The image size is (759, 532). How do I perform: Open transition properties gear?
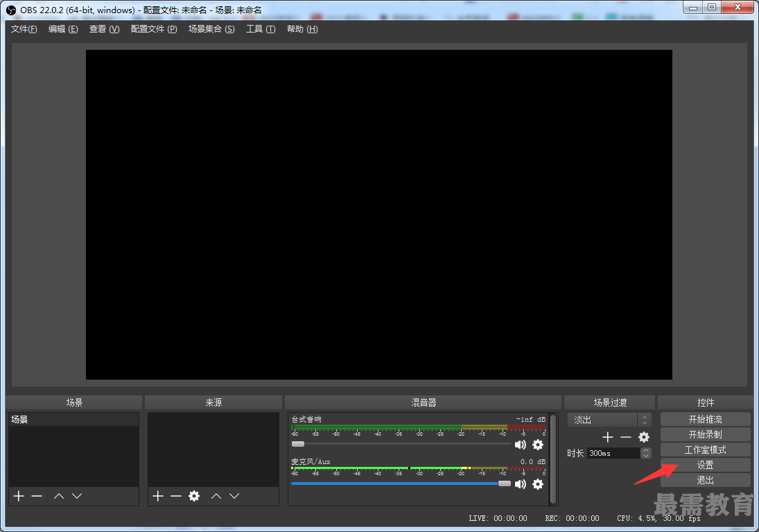(x=644, y=437)
